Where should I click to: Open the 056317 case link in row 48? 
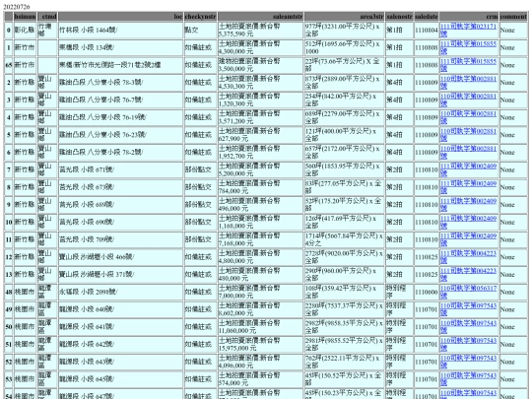click(x=468, y=293)
